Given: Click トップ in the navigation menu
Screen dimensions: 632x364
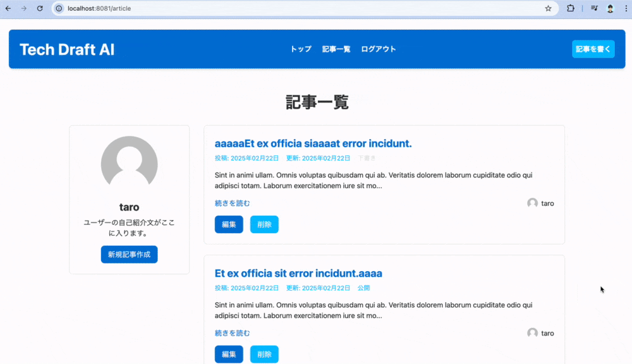Looking at the screenshot, I should point(300,49).
